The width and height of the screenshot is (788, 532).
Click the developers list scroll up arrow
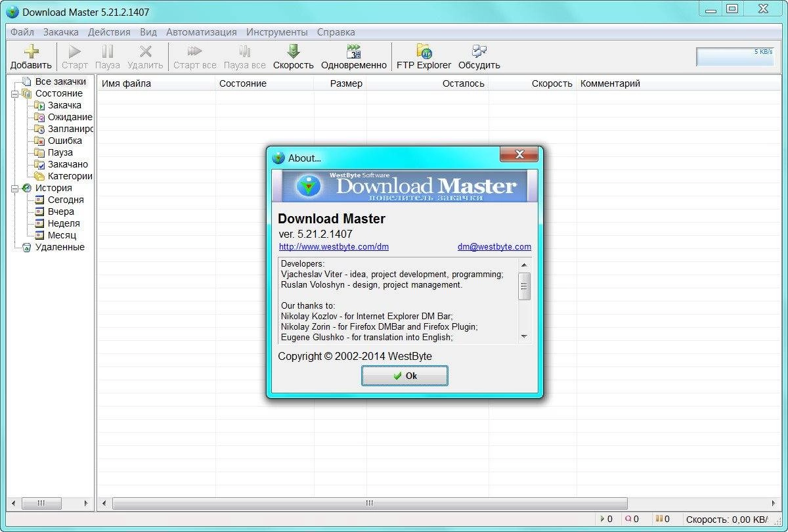(524, 265)
